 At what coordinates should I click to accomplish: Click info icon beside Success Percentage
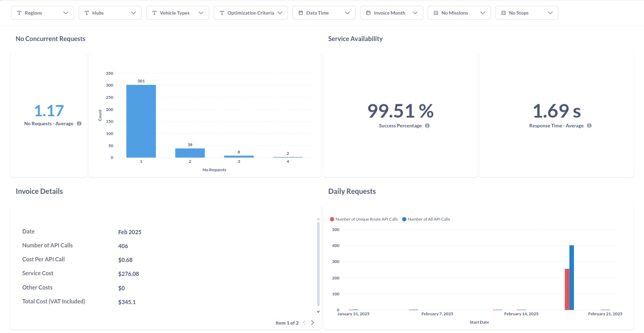click(427, 125)
